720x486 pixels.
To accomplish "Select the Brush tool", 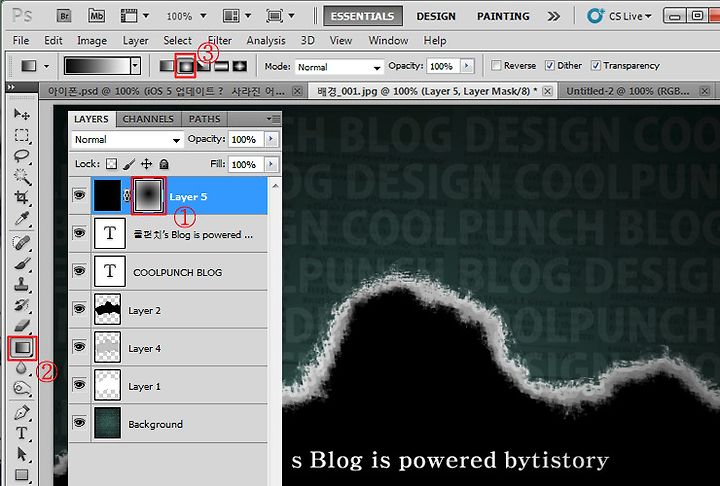I will [x=22, y=263].
